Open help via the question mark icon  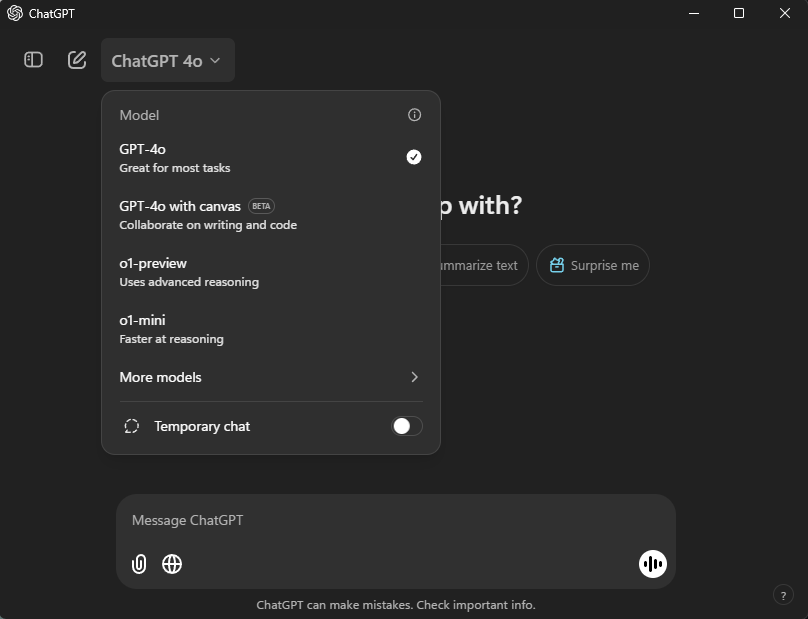click(783, 595)
